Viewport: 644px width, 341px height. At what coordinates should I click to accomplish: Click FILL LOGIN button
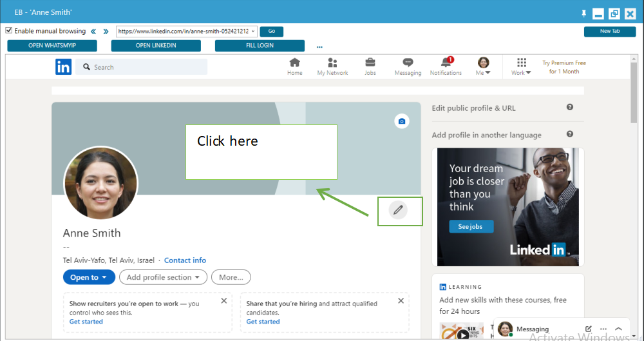pos(260,46)
